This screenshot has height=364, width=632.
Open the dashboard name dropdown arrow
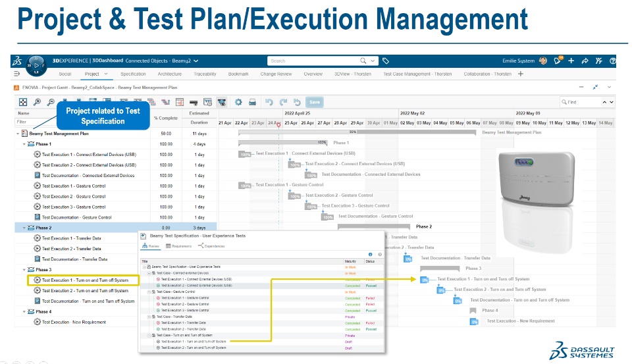[x=196, y=61]
